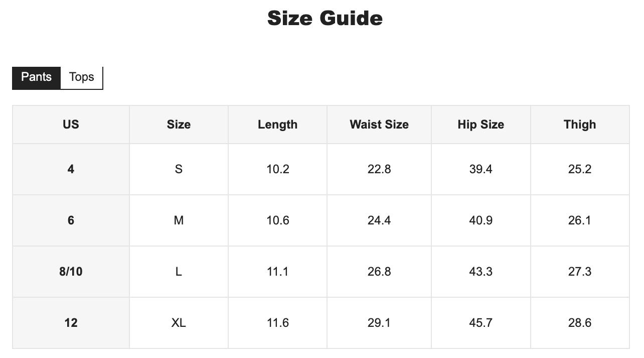
Task: Select thigh value 26.1
Action: 579,220
